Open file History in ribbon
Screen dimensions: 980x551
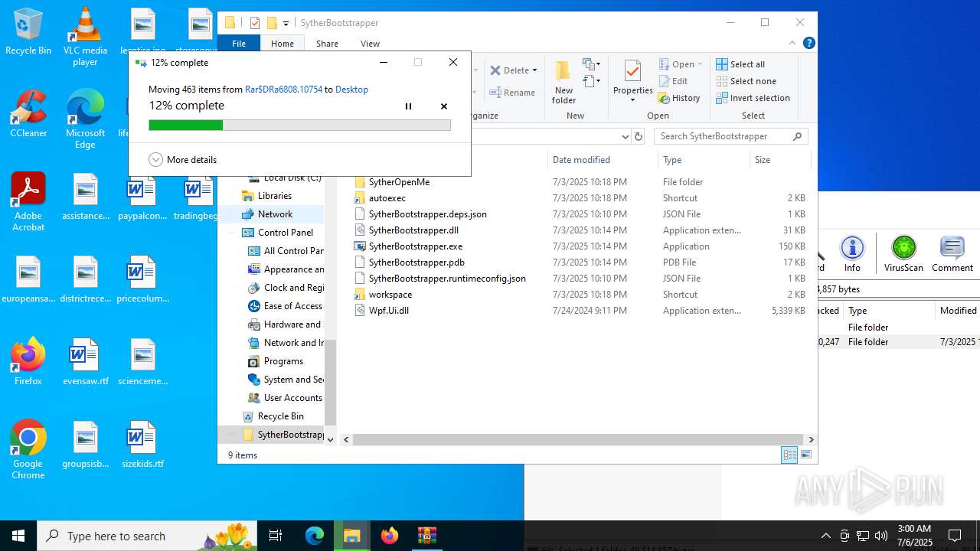(x=679, y=98)
